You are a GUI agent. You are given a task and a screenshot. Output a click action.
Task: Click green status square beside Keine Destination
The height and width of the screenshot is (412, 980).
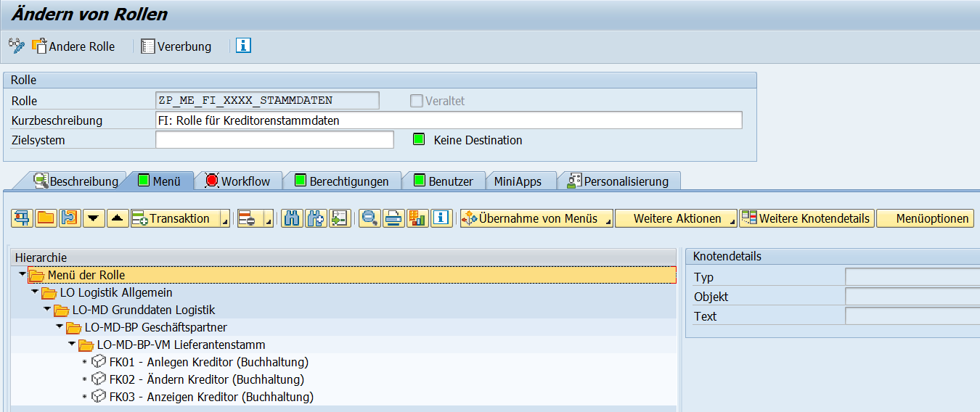click(x=418, y=139)
